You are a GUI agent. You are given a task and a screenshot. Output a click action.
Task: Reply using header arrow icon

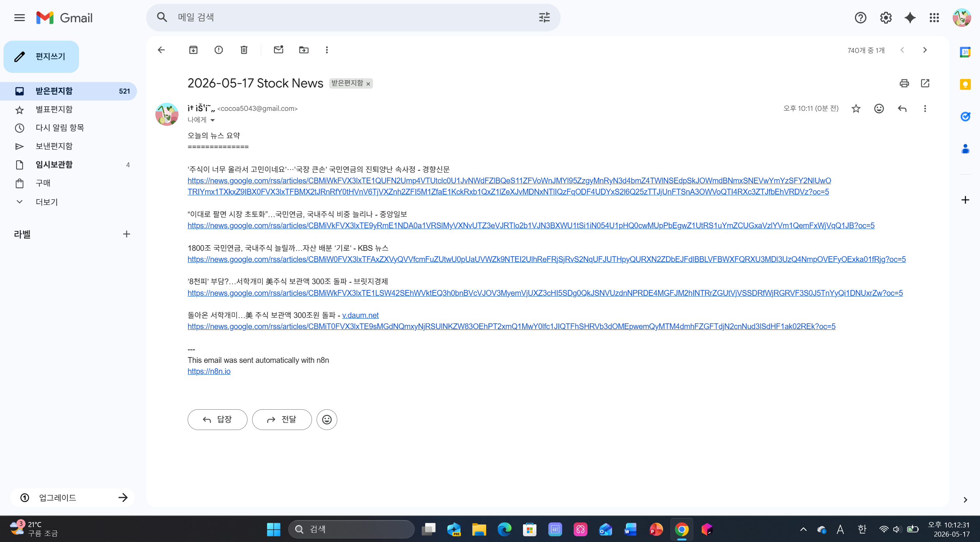click(902, 109)
